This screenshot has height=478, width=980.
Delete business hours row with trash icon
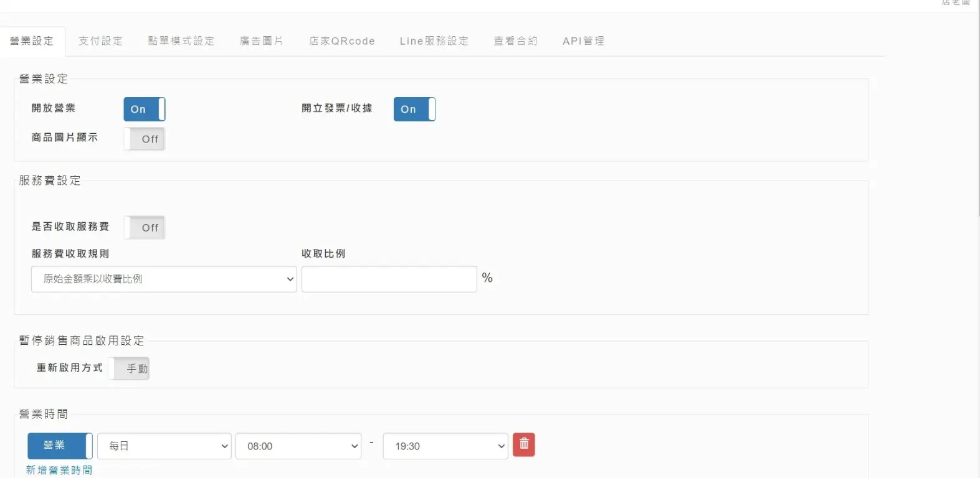[523, 445]
